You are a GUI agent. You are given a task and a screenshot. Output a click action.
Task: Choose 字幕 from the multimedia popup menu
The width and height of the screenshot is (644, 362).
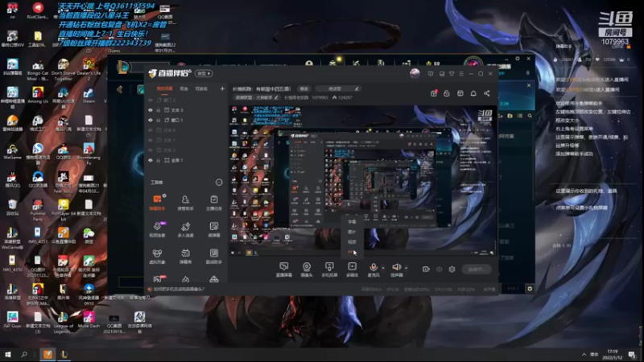tap(352, 222)
